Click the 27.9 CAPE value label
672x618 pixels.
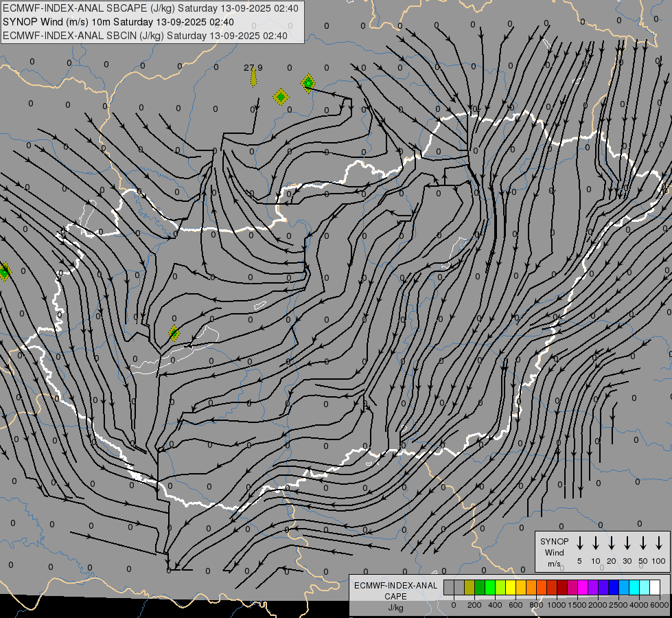pos(253,68)
